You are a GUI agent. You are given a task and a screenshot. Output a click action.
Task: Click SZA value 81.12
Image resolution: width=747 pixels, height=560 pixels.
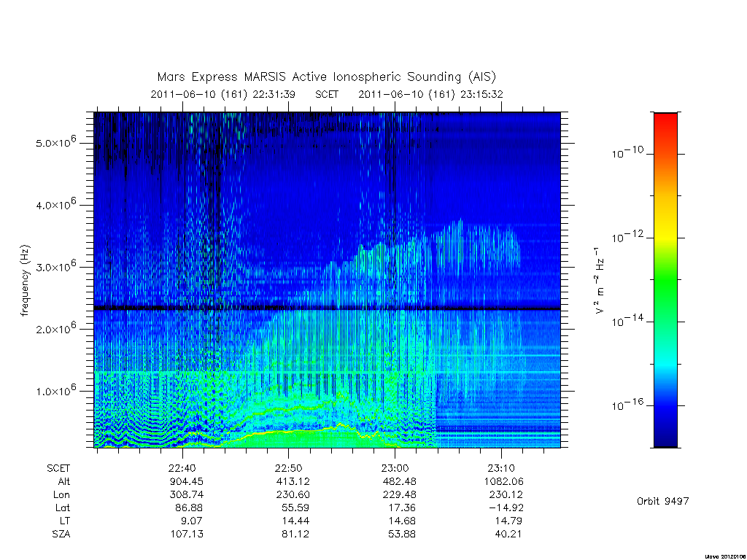[x=295, y=534]
